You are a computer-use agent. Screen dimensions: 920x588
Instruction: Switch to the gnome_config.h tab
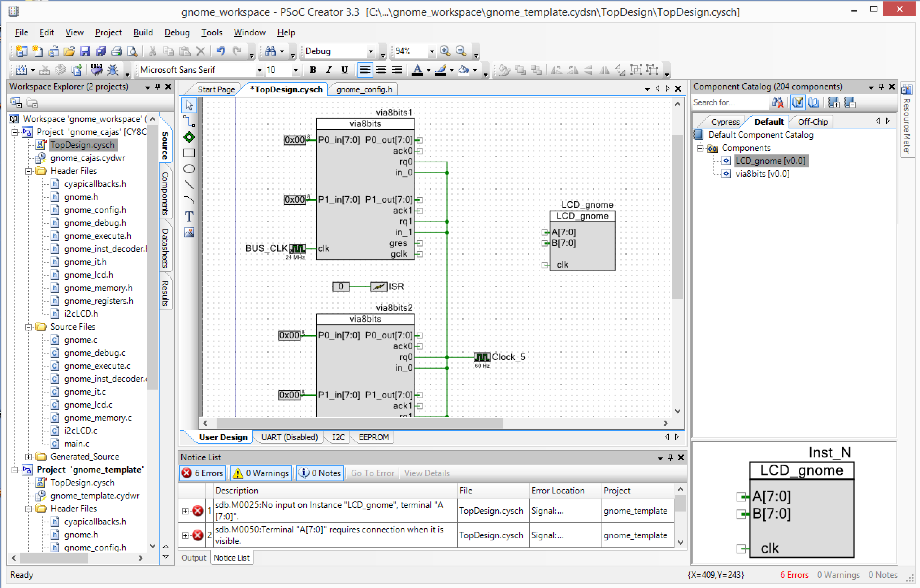tap(364, 89)
